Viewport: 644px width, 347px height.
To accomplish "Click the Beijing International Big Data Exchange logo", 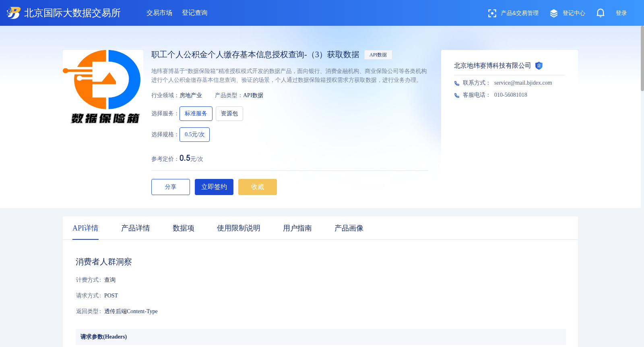I will click(14, 13).
